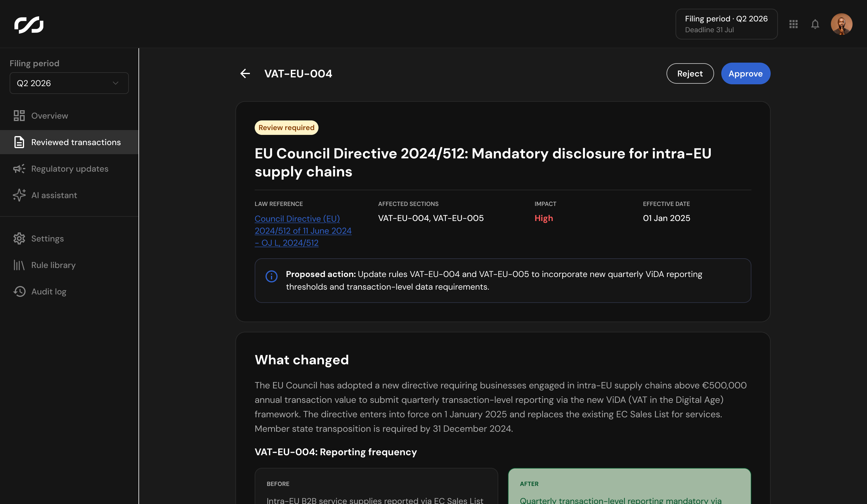This screenshot has width=867, height=504.
Task: Select Reviewed transactions in sidebar
Action: pyautogui.click(x=69, y=142)
